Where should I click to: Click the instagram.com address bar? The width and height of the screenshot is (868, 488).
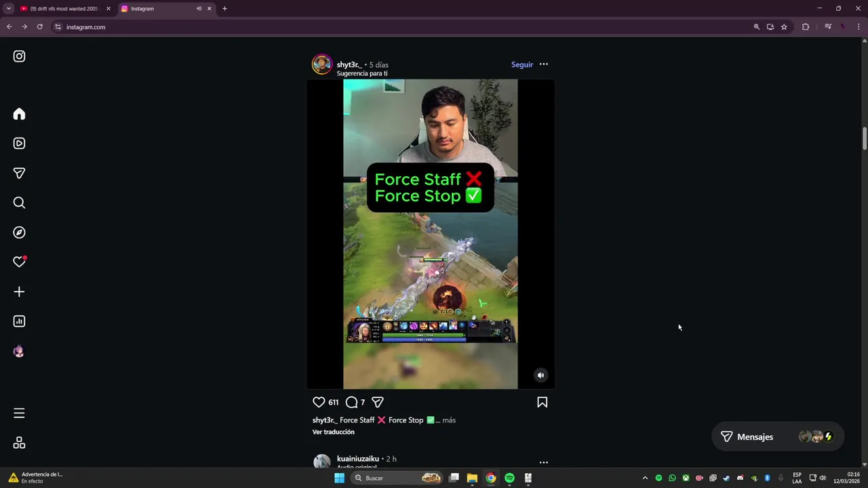tap(407, 27)
